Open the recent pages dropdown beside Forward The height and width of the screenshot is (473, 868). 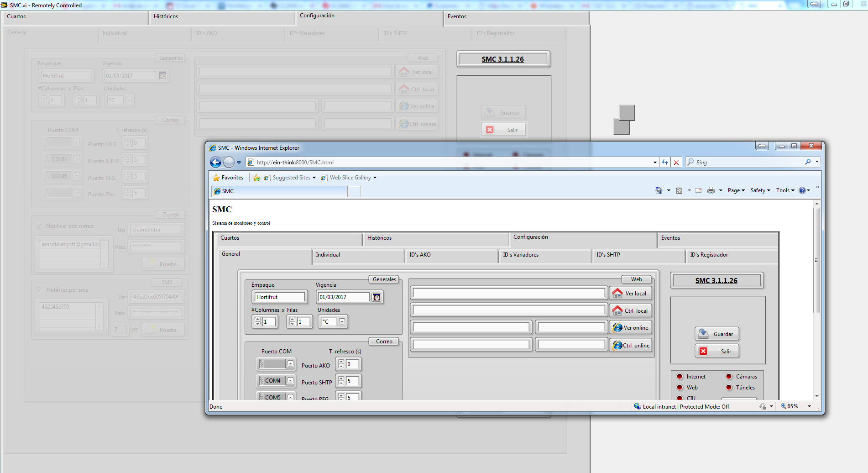tap(239, 163)
